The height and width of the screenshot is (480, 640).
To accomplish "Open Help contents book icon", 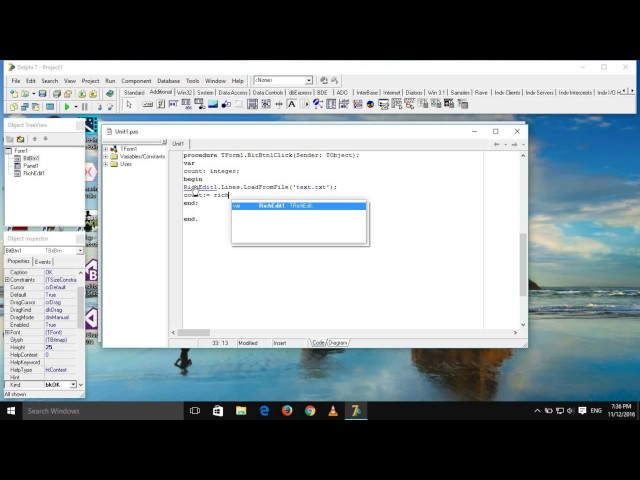I will [x=109, y=94].
